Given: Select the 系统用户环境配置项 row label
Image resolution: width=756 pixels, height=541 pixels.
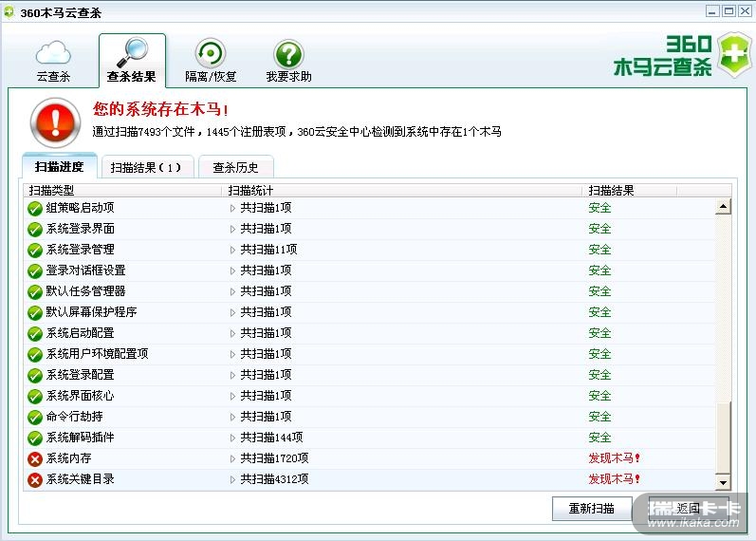Looking at the screenshot, I should tap(97, 354).
